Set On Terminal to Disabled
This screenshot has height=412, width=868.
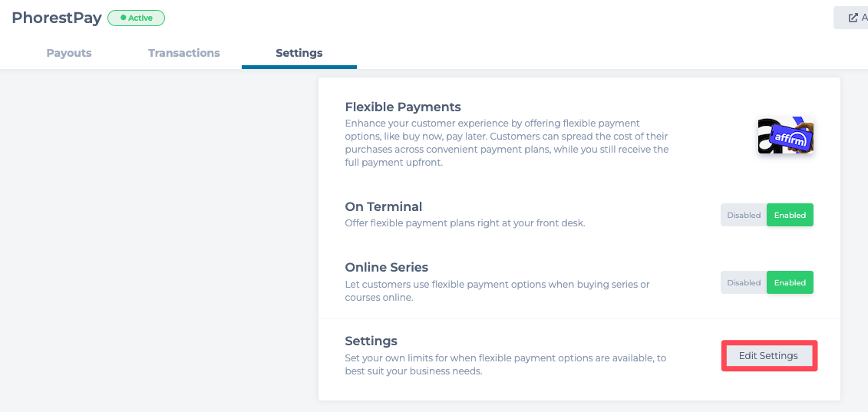pyautogui.click(x=744, y=216)
